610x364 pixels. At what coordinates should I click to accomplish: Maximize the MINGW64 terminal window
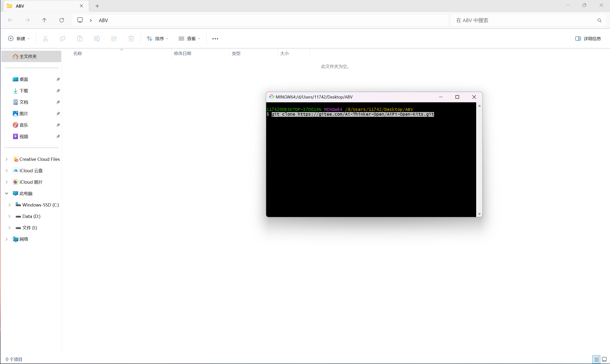tap(457, 97)
